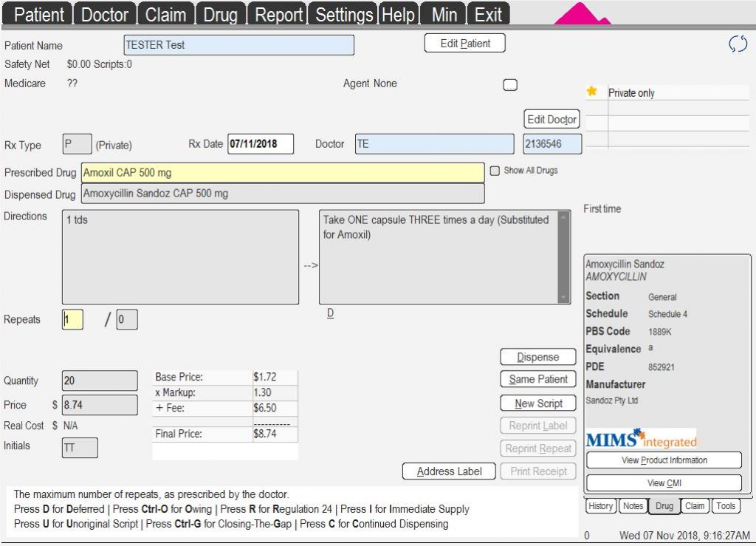Toggle the Show All Drugs checkbox
This screenshot has width=756, height=546.
[495, 171]
